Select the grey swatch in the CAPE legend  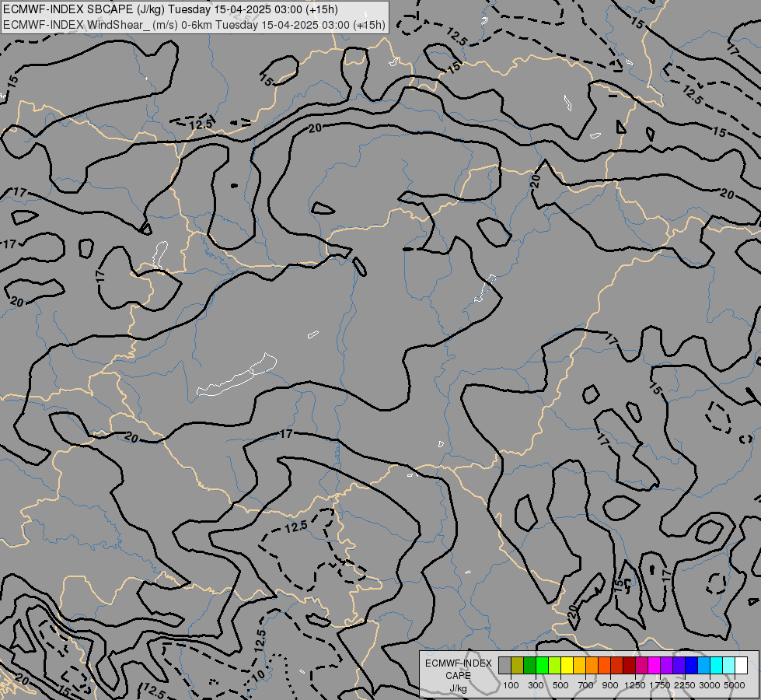click(x=504, y=665)
